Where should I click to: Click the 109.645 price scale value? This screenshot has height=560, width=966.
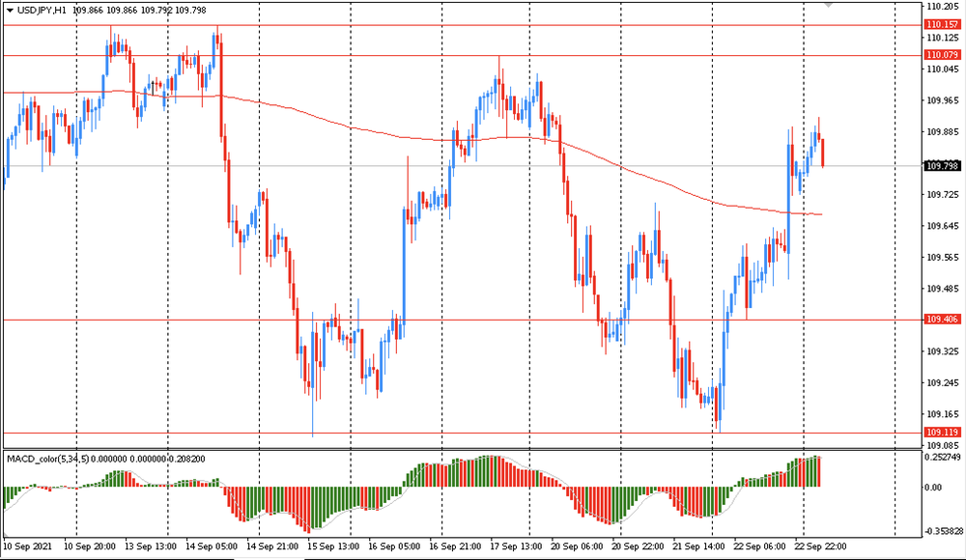[943, 226]
